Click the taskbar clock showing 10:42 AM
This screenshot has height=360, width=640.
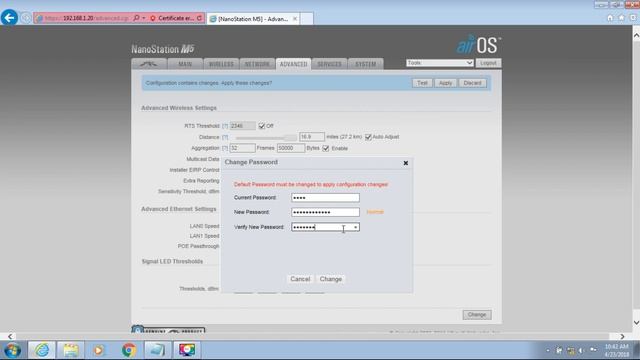click(x=617, y=351)
